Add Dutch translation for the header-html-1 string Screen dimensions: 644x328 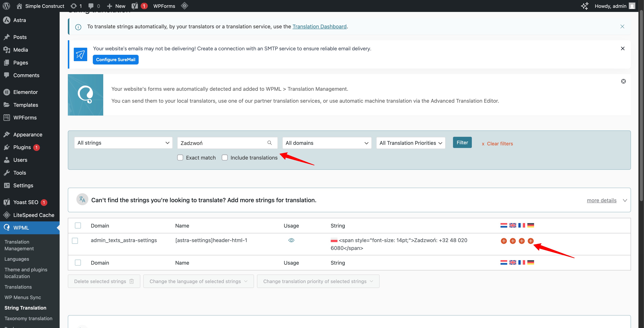click(x=504, y=241)
